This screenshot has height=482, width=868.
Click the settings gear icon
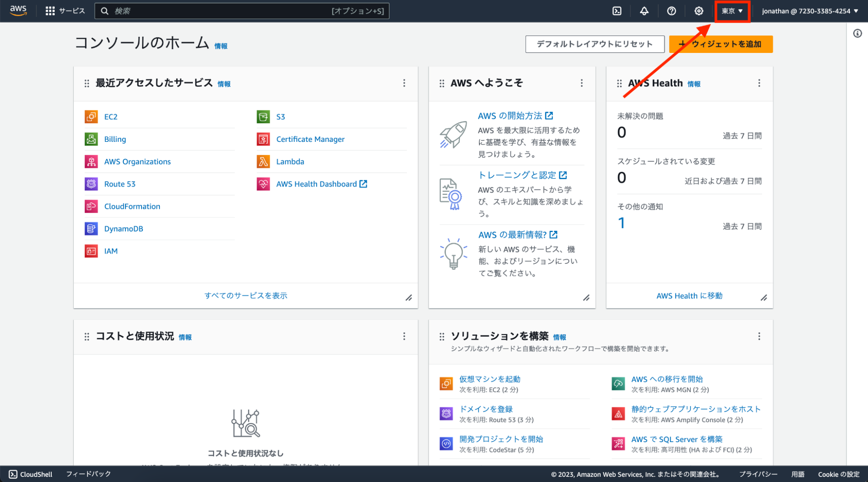pyautogui.click(x=698, y=11)
